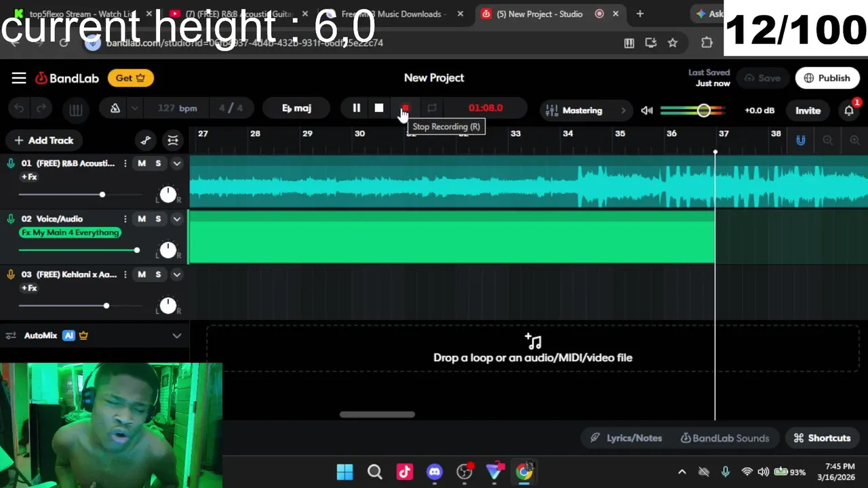The image size is (868, 488).
Task: Adjust the master volume slider
Action: point(692,110)
